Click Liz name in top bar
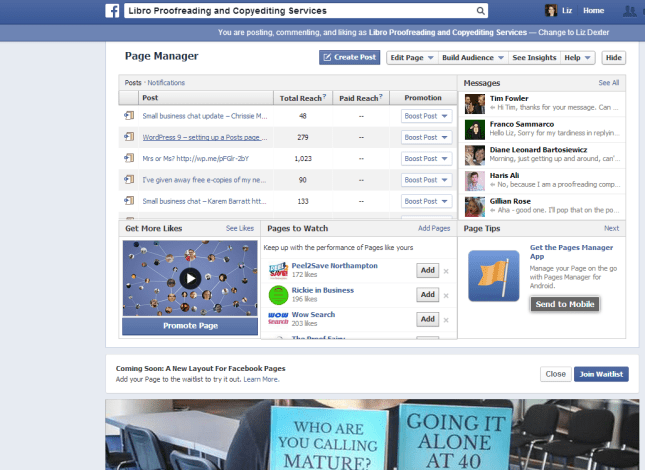 pos(567,11)
